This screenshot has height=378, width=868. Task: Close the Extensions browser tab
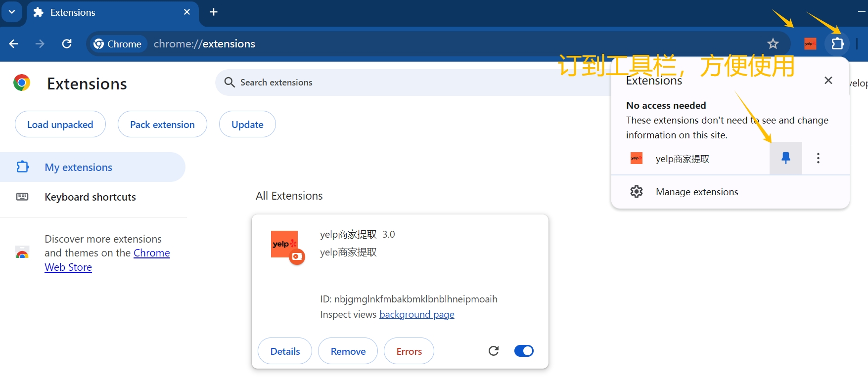pos(187,12)
